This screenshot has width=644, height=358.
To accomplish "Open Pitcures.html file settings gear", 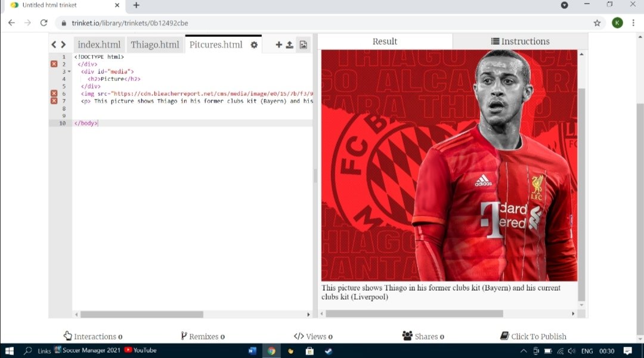I will point(254,45).
